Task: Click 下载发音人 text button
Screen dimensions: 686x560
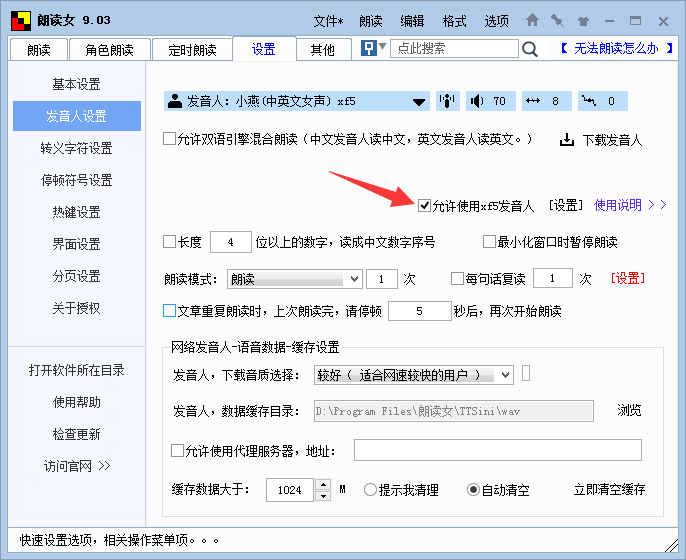Action: pyautogui.click(x=612, y=140)
